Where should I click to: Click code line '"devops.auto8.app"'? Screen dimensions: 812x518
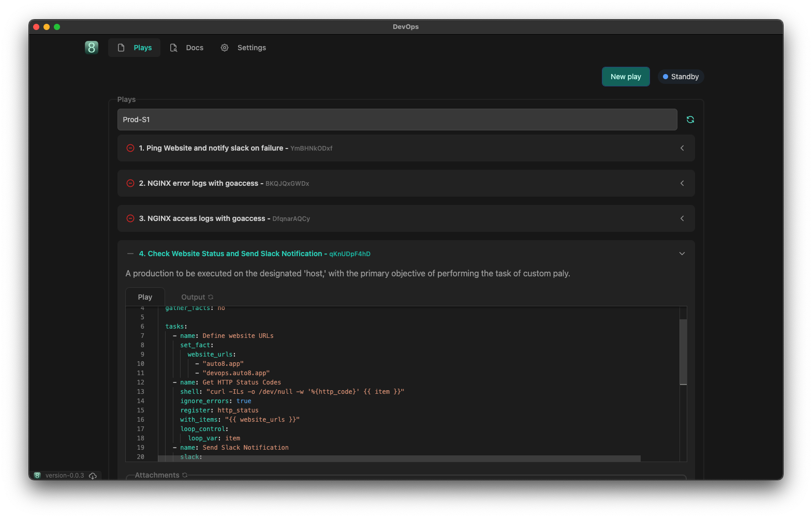click(x=236, y=373)
